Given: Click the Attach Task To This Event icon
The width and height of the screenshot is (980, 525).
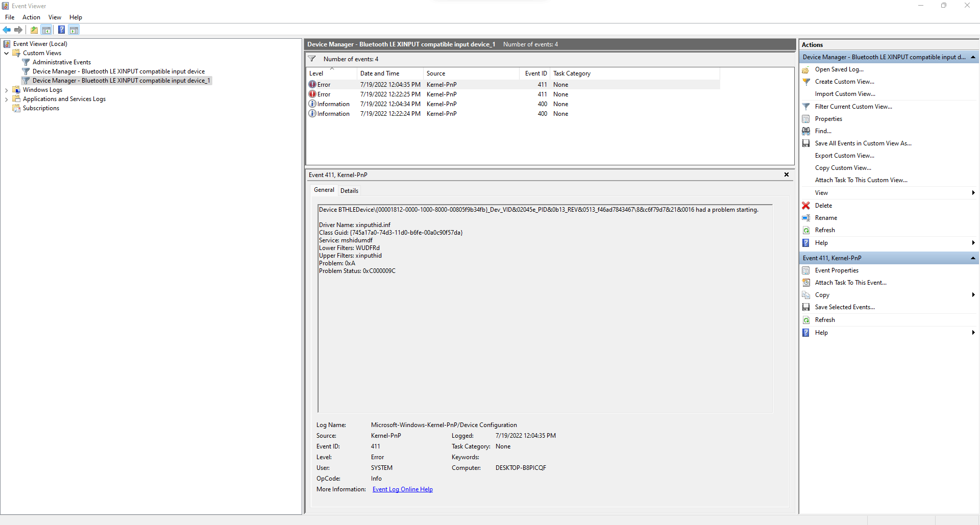Looking at the screenshot, I should (806, 283).
